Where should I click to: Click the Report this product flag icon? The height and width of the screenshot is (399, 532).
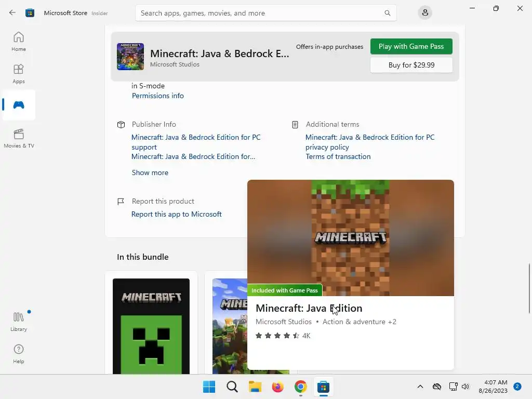click(x=121, y=202)
